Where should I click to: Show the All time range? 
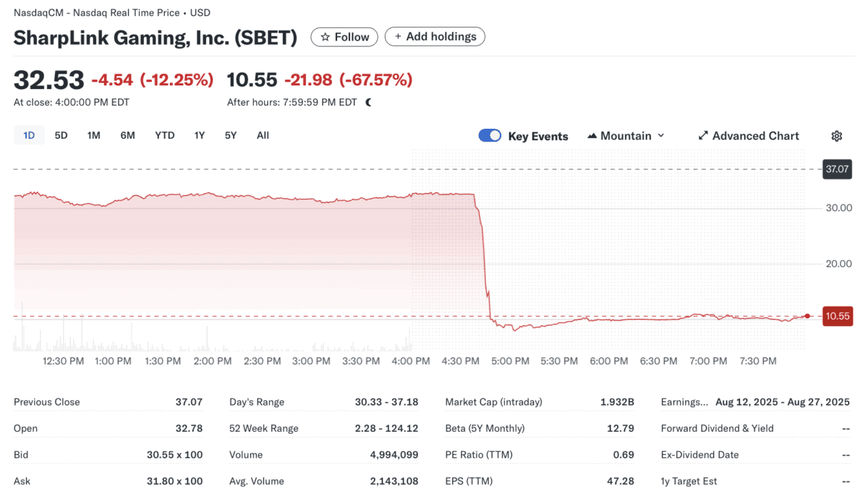click(263, 135)
